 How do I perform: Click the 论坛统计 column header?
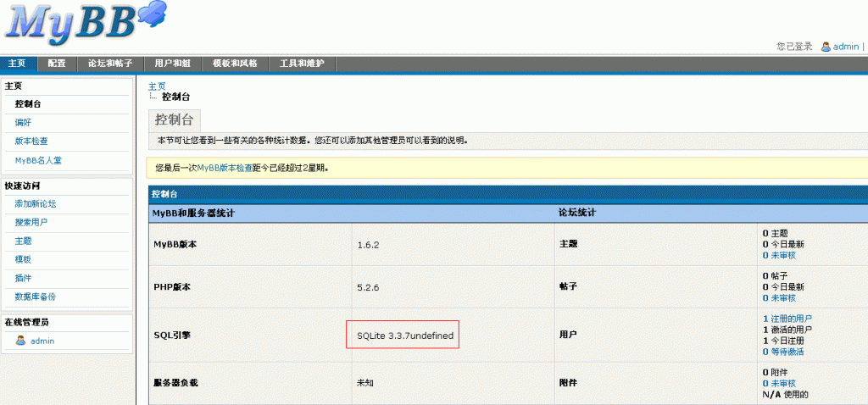pos(576,213)
